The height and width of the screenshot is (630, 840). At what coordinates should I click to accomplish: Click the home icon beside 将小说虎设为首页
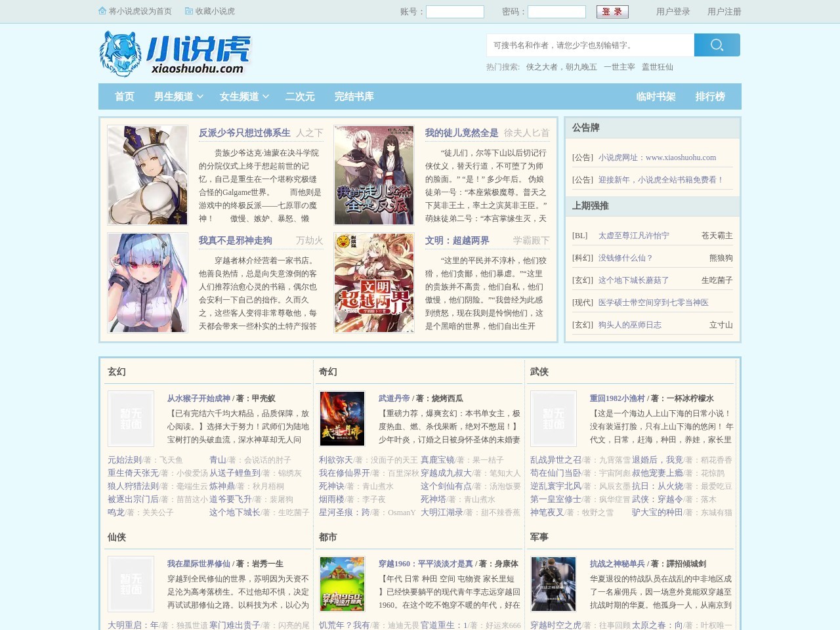click(102, 11)
